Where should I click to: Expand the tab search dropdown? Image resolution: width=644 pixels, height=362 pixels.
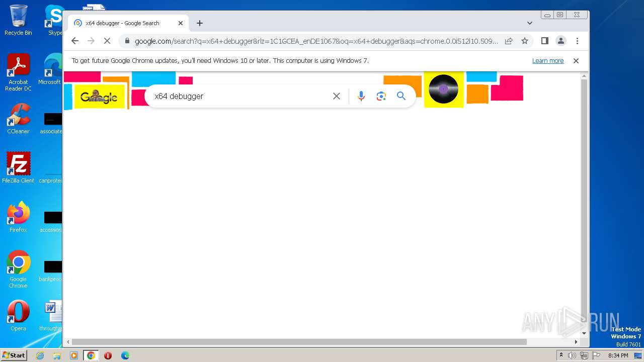coord(530,23)
